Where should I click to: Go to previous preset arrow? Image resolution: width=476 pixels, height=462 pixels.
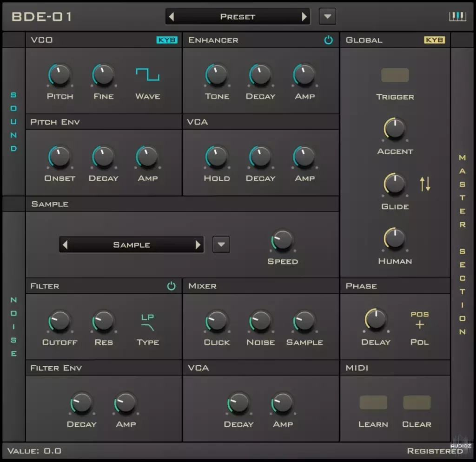click(172, 17)
